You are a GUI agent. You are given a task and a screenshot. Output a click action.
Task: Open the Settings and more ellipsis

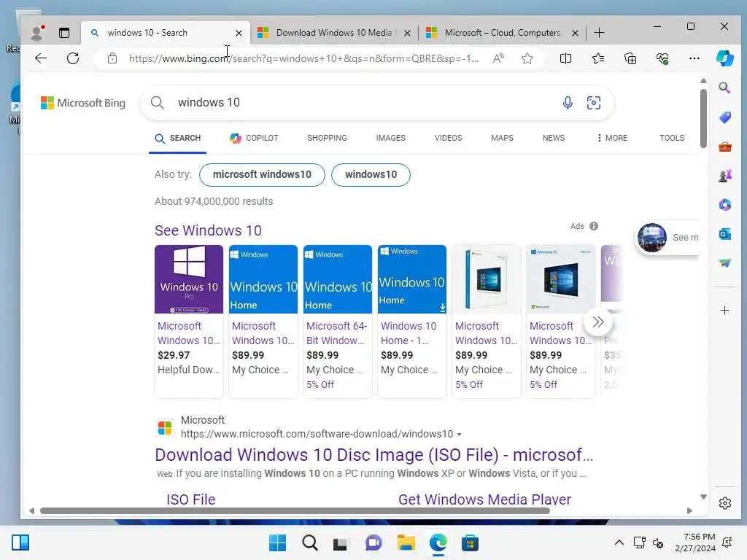coord(694,58)
